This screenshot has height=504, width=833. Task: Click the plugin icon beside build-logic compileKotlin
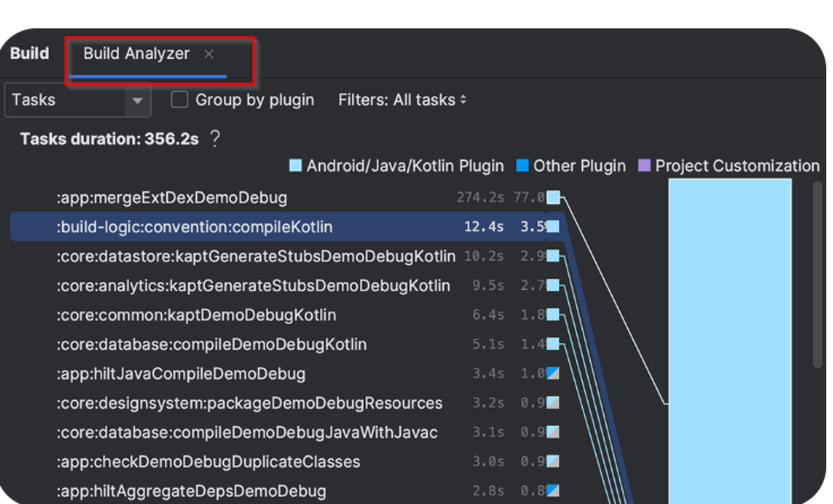pos(553,227)
